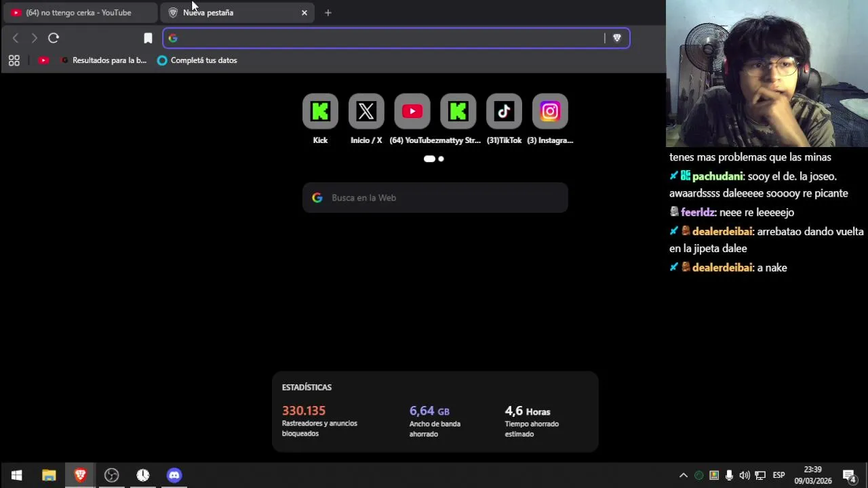Close the Nueva pestaña tab
Screen dimensions: 868x488
coord(304,12)
